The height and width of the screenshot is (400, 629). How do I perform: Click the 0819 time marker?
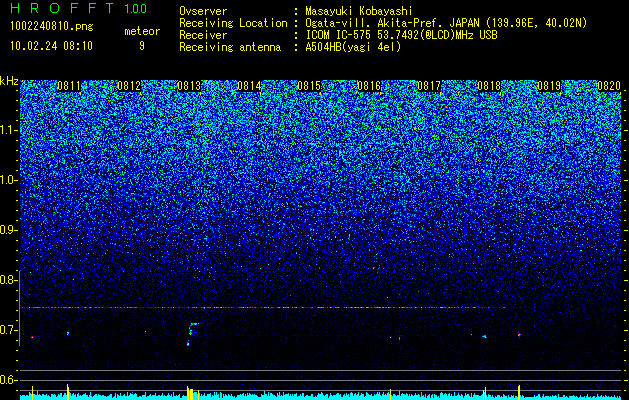[549, 86]
